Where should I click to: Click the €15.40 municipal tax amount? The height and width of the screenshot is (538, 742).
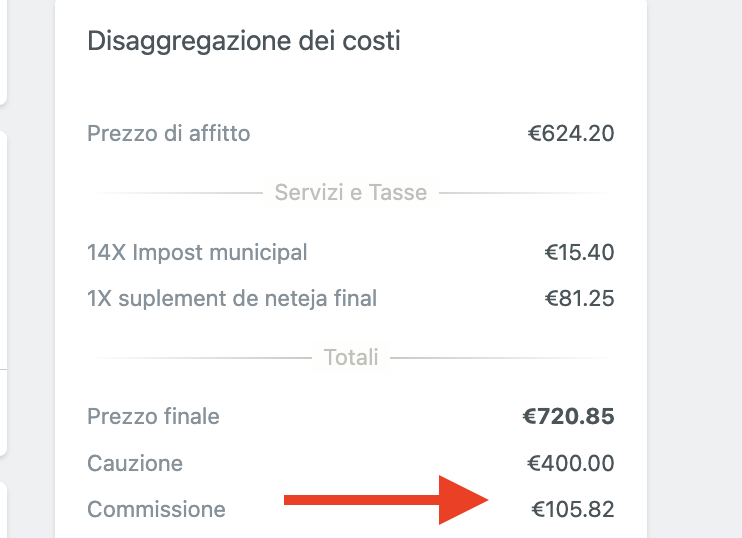pyautogui.click(x=579, y=253)
